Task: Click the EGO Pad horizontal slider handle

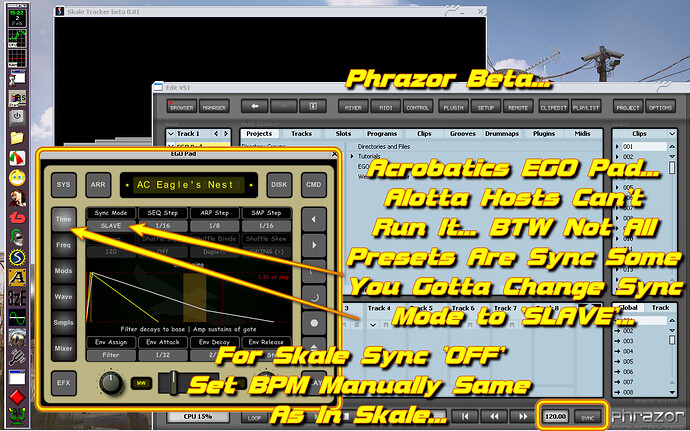Action: click(x=174, y=383)
